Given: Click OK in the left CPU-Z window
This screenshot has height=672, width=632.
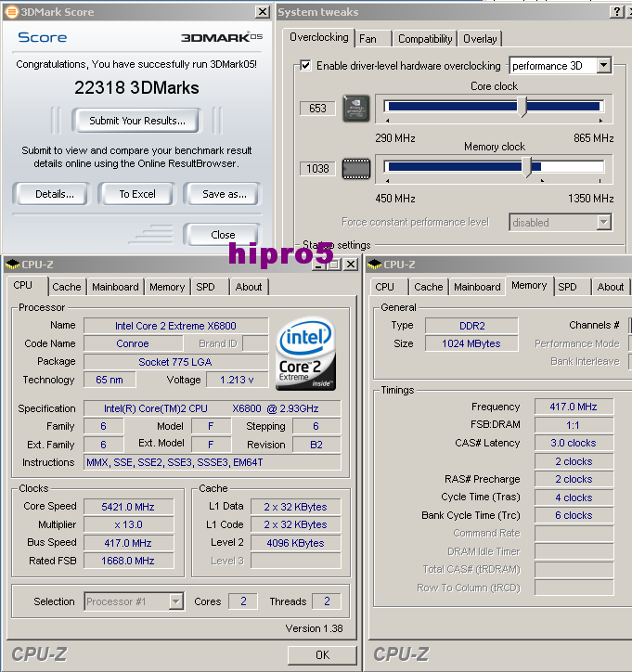Looking at the screenshot, I should [x=322, y=655].
